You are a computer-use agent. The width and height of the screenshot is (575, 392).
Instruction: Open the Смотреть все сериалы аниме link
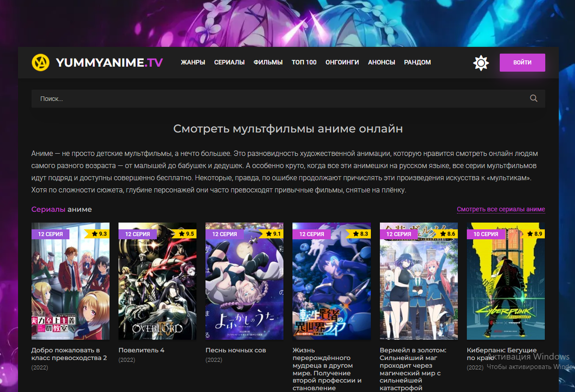(501, 209)
